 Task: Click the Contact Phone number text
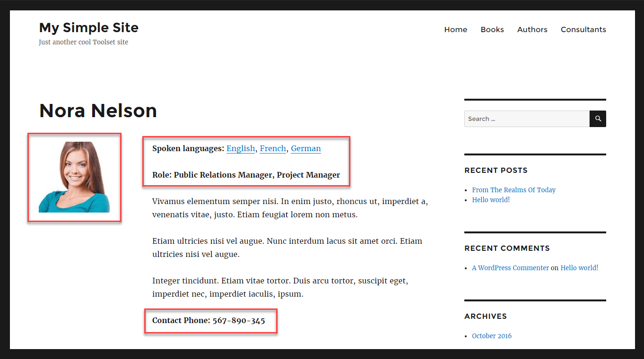tap(210, 320)
